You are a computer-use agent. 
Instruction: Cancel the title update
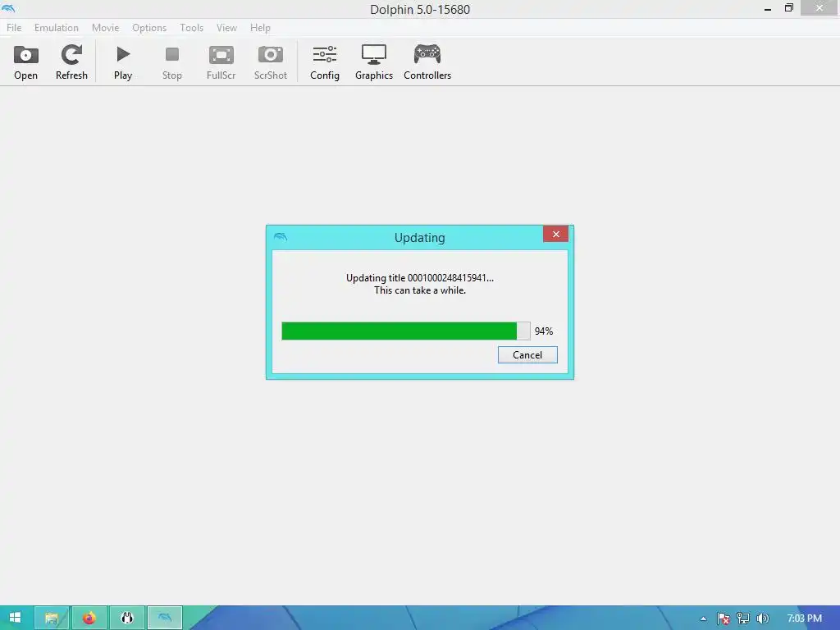527,354
